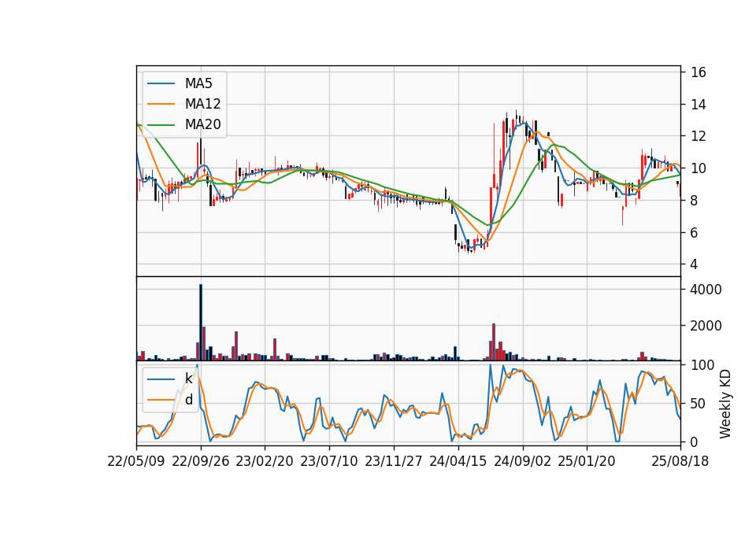756x543 pixels.
Task: Click the MA5 legend label
Action: 198,83
